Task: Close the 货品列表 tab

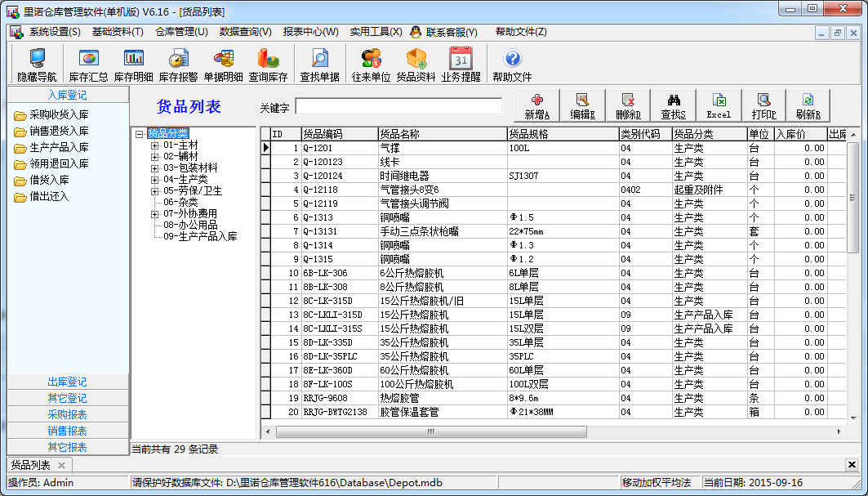Action: tap(61, 465)
